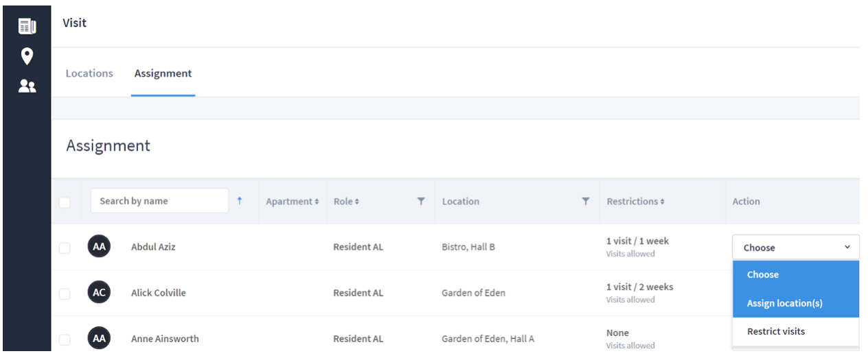
Task: Switch to the Locations tab
Action: [x=89, y=73]
